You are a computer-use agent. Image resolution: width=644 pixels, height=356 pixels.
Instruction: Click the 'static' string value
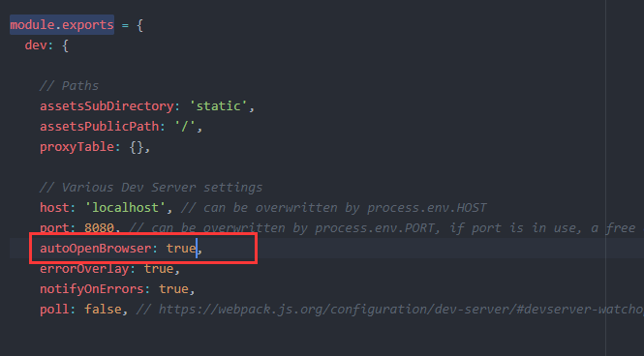[218, 105]
